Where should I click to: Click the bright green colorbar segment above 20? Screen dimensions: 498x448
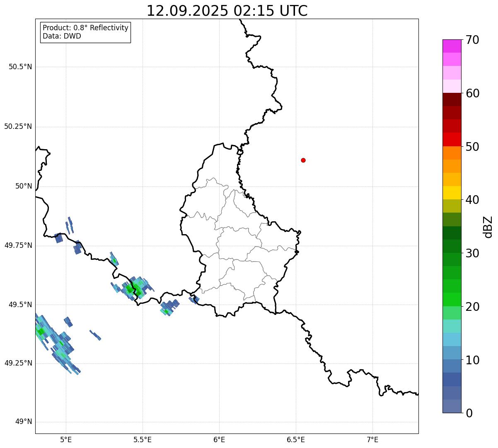click(x=452, y=299)
